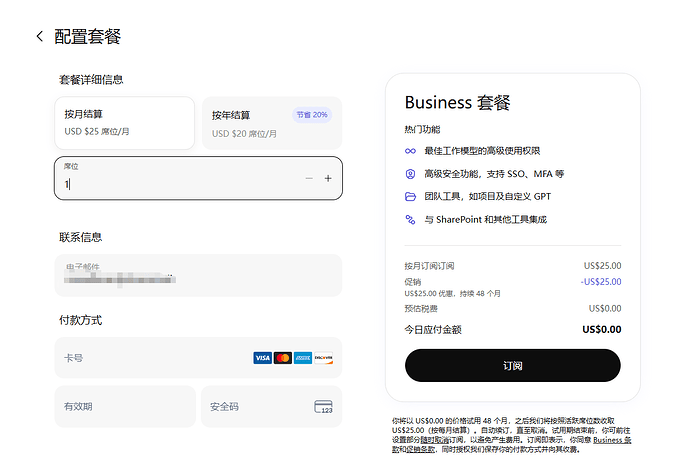Click the '与 SharePoint 和其他工具集成' feature text
This screenshot has width=690, height=456.
coord(486,220)
